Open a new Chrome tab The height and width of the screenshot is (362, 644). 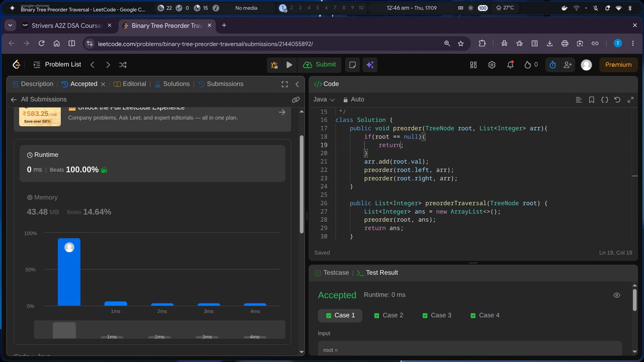pyautogui.click(x=224, y=25)
